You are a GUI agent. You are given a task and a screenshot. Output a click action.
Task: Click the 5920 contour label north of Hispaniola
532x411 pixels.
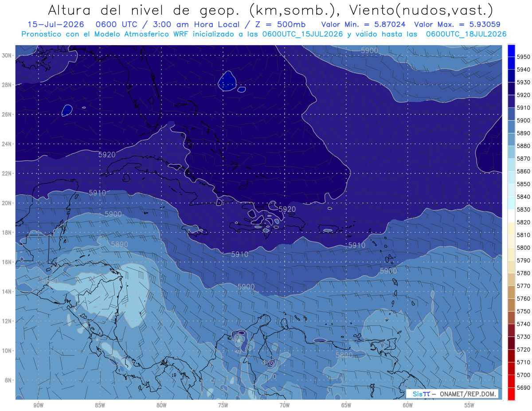pos(287,209)
